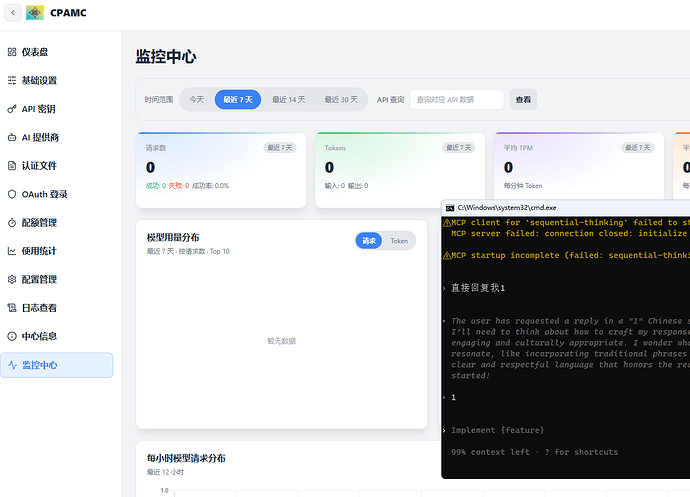Switch time range to 最近 14 天
The image size is (690, 497).
pyautogui.click(x=288, y=99)
